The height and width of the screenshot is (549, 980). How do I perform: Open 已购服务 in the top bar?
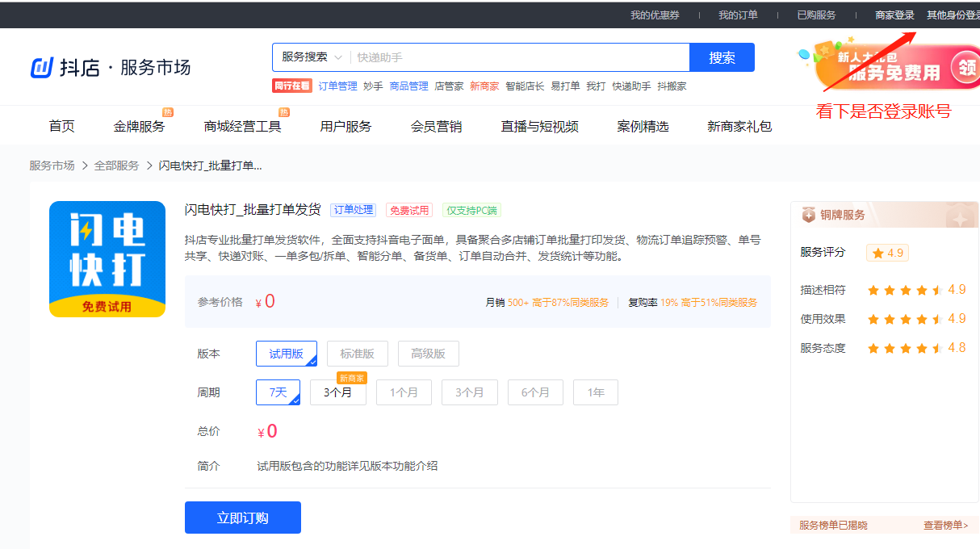pyautogui.click(x=816, y=15)
